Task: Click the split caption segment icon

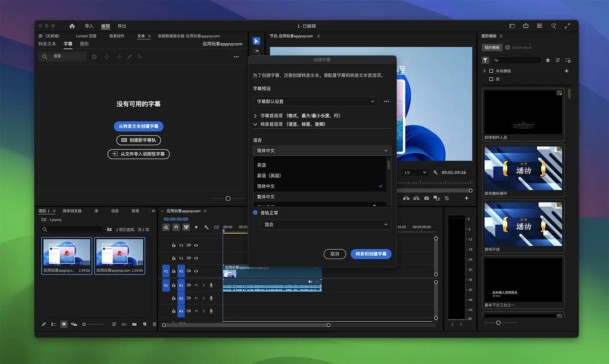Action: [x=107, y=57]
